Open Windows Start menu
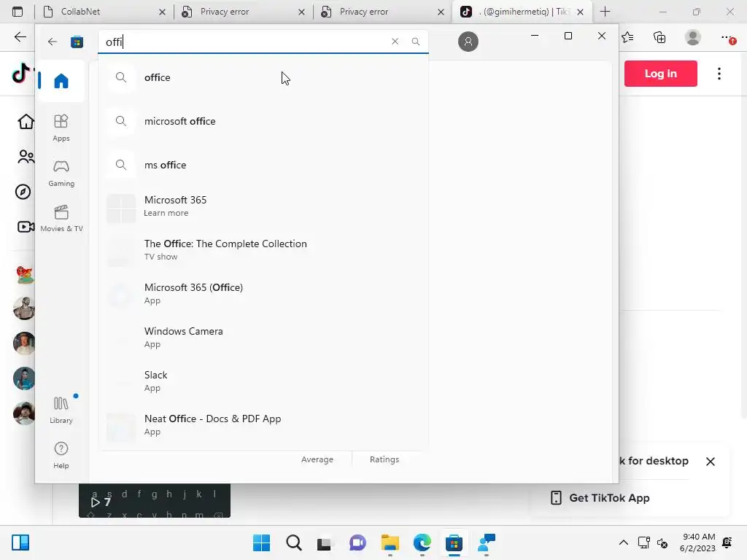Viewport: 747px width, 560px height. pos(261,542)
